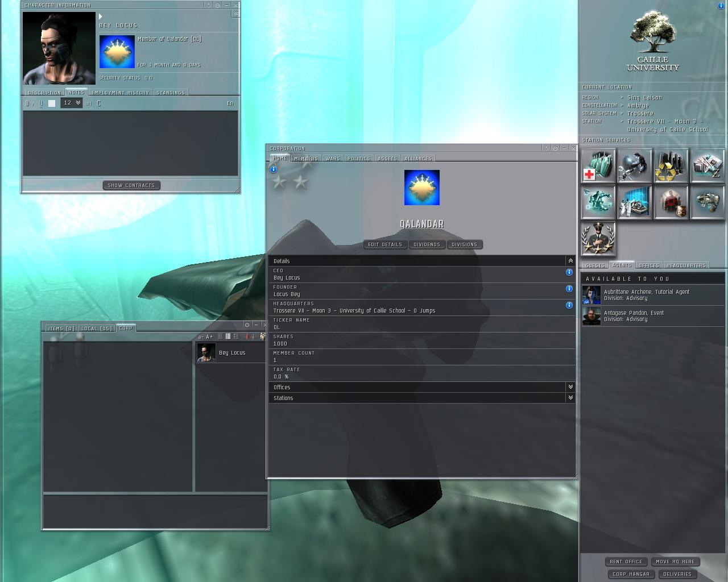The image size is (728, 582).
Task: Open the Science and Industry service
Action: [x=635, y=202]
